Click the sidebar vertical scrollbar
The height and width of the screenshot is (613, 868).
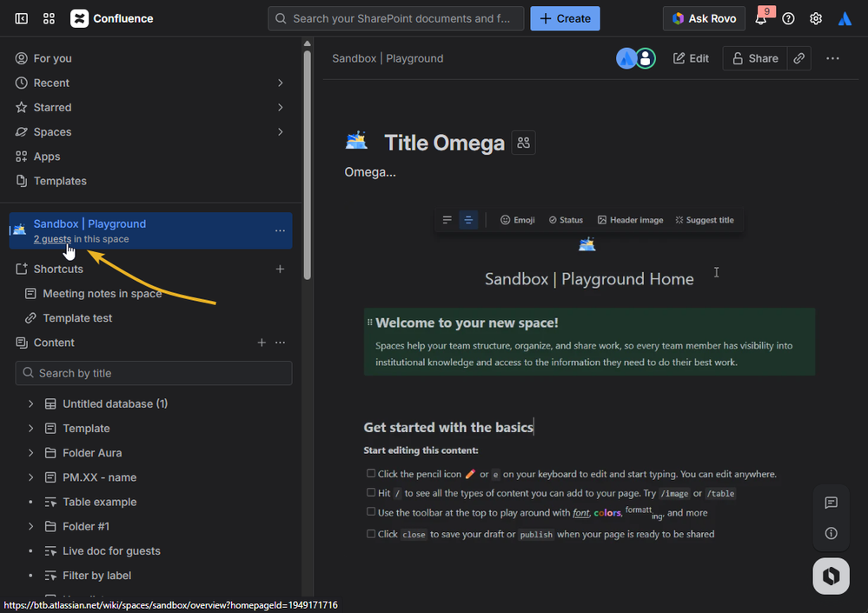tap(308, 165)
